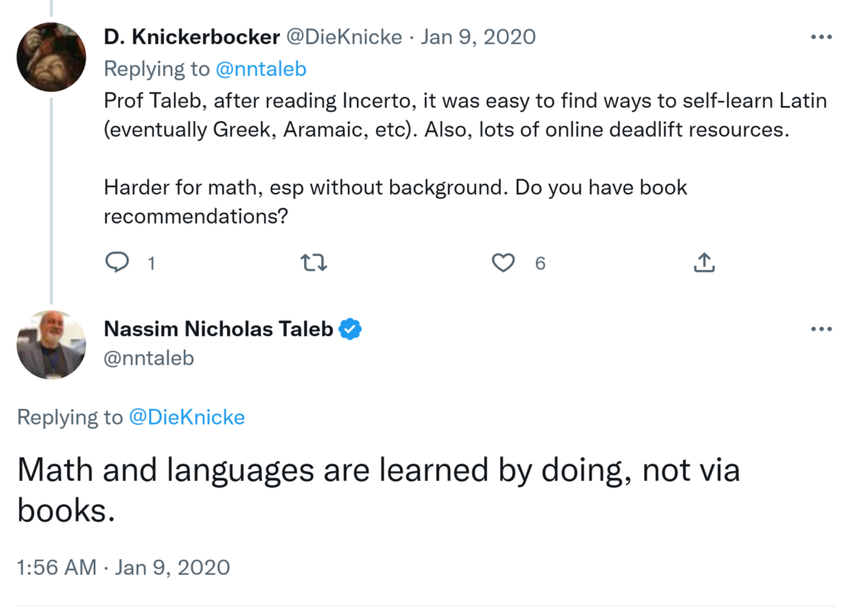Click the reply icon on Knickerbocker's tweet
Screen dimensions: 848x616
pos(118,262)
